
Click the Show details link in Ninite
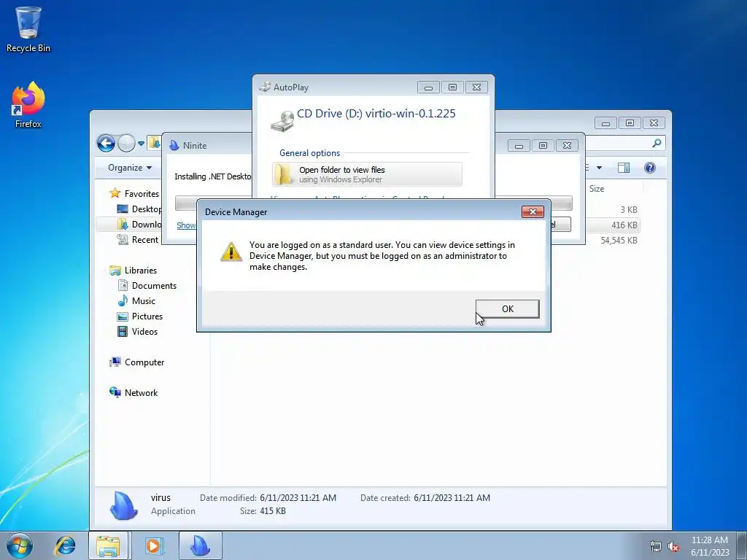click(x=186, y=225)
